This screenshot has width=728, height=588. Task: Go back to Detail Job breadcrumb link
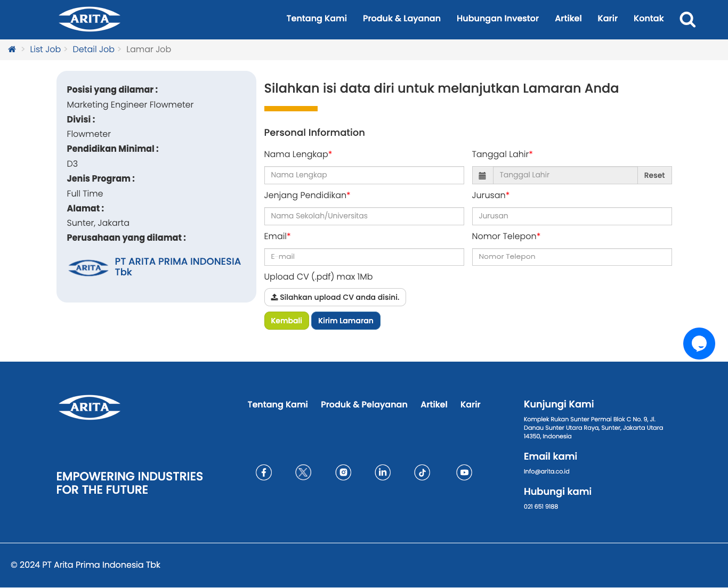click(x=93, y=50)
